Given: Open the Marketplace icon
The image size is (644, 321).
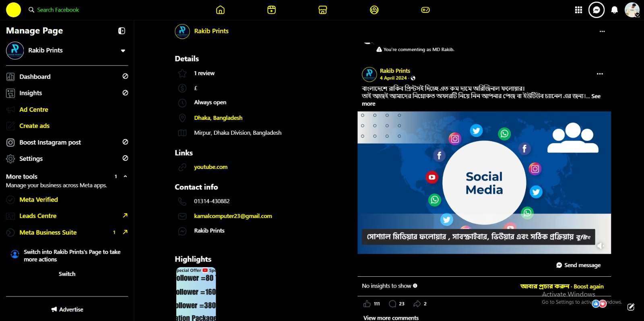Looking at the screenshot, I should [323, 10].
